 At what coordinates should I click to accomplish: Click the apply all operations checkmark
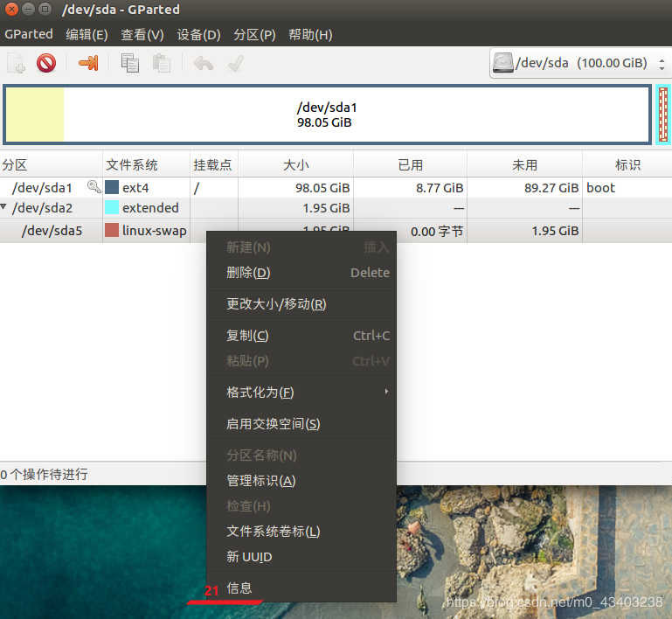click(x=236, y=63)
